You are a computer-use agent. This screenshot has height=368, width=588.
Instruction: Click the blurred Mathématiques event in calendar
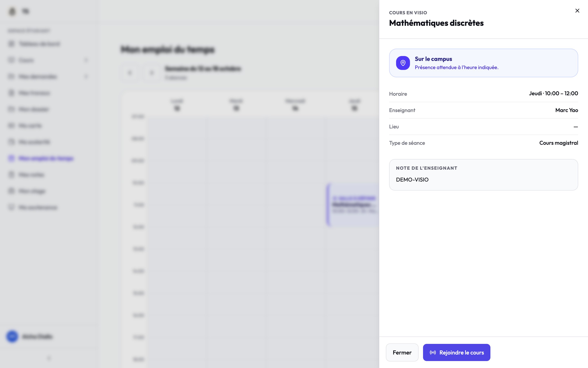tap(353, 205)
